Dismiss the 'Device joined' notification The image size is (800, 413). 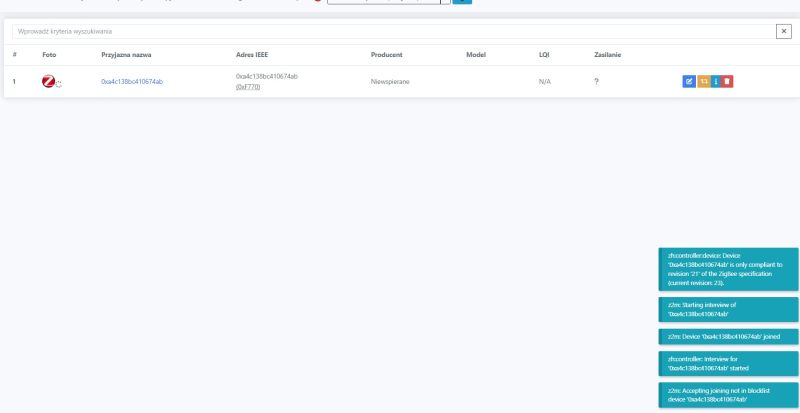[728, 336]
